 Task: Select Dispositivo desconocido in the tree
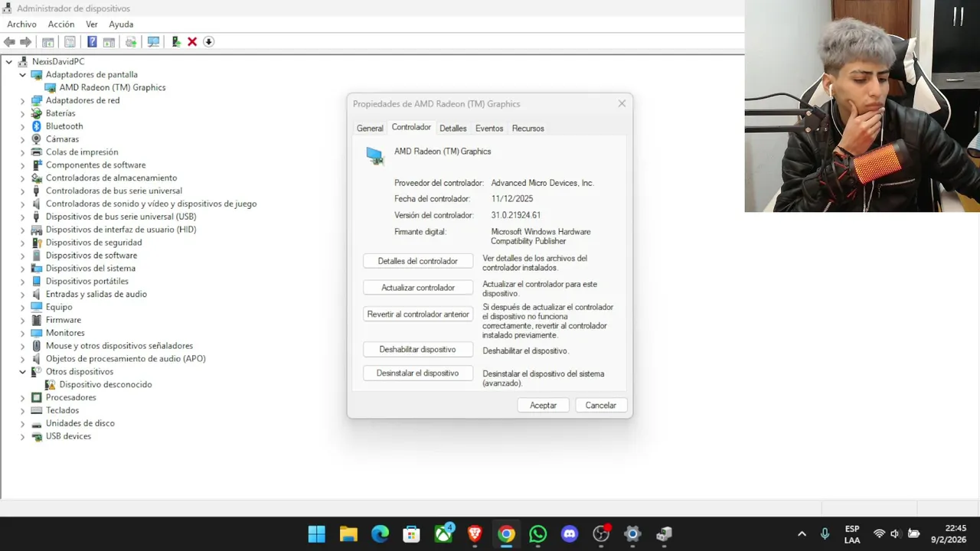(x=106, y=385)
